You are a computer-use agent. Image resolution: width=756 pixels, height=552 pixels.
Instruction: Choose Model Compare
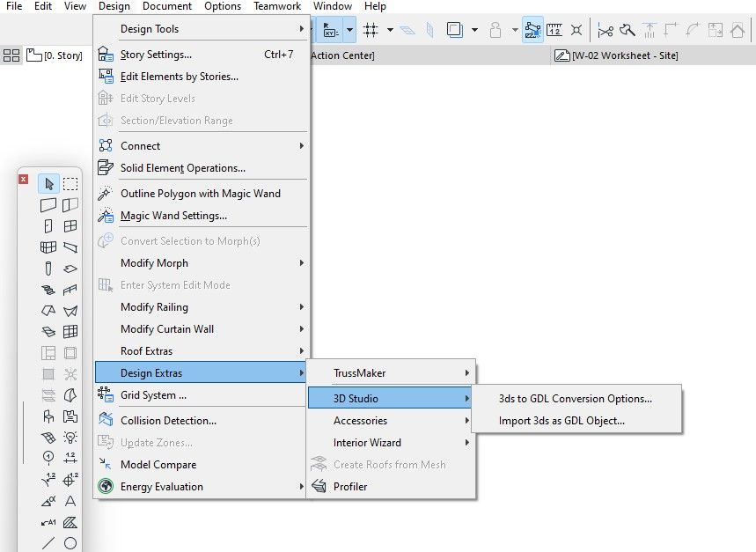(x=201, y=465)
